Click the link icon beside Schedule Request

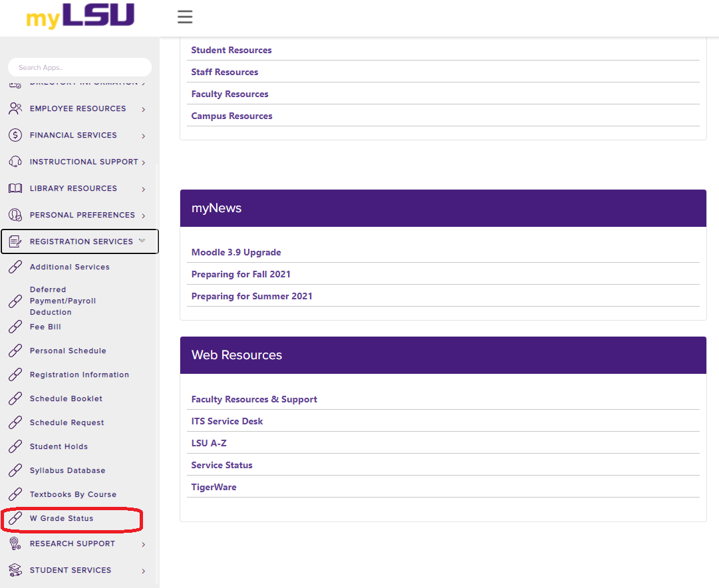(15, 422)
